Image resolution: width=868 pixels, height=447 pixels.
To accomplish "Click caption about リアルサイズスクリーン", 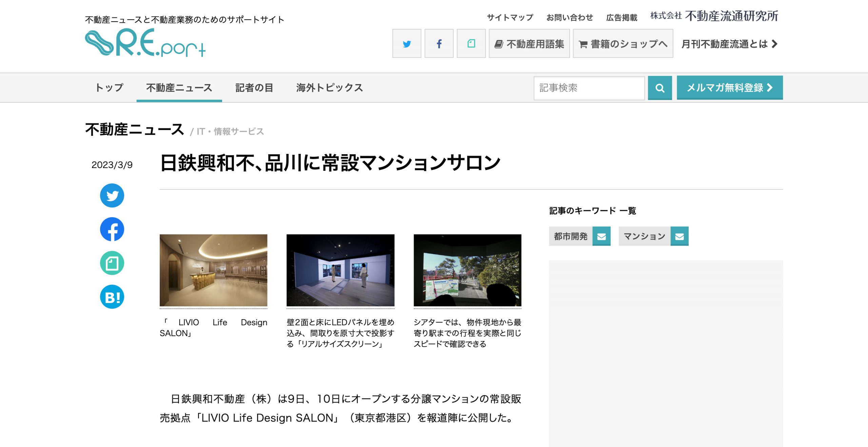I will [340, 333].
